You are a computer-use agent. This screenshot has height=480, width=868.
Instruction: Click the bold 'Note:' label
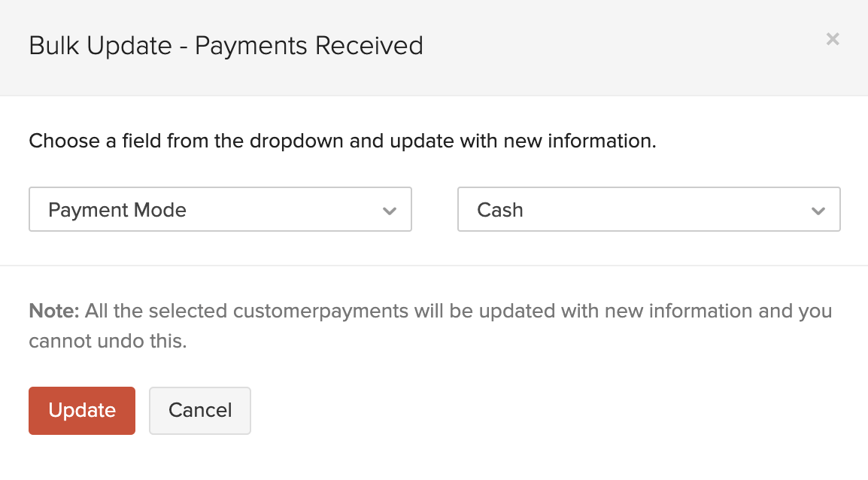(54, 311)
